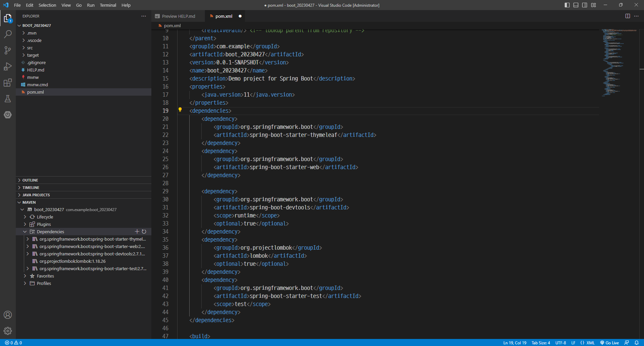Toggle the Panel layout button
Image resolution: width=644 pixels, height=346 pixels.
click(576, 5)
